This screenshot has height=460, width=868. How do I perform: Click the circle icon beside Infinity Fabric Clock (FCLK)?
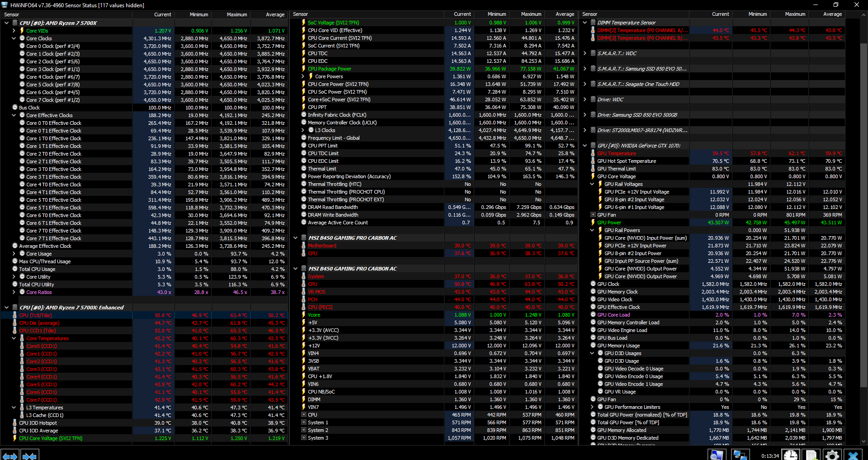point(304,115)
